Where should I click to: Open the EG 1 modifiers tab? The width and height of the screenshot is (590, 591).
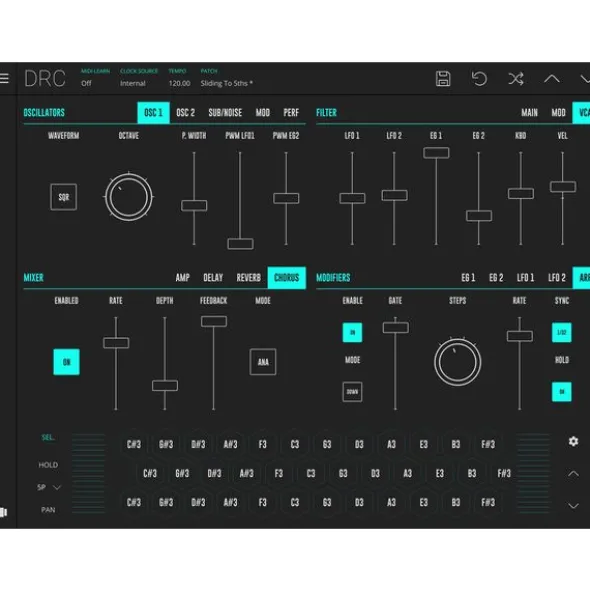click(468, 278)
